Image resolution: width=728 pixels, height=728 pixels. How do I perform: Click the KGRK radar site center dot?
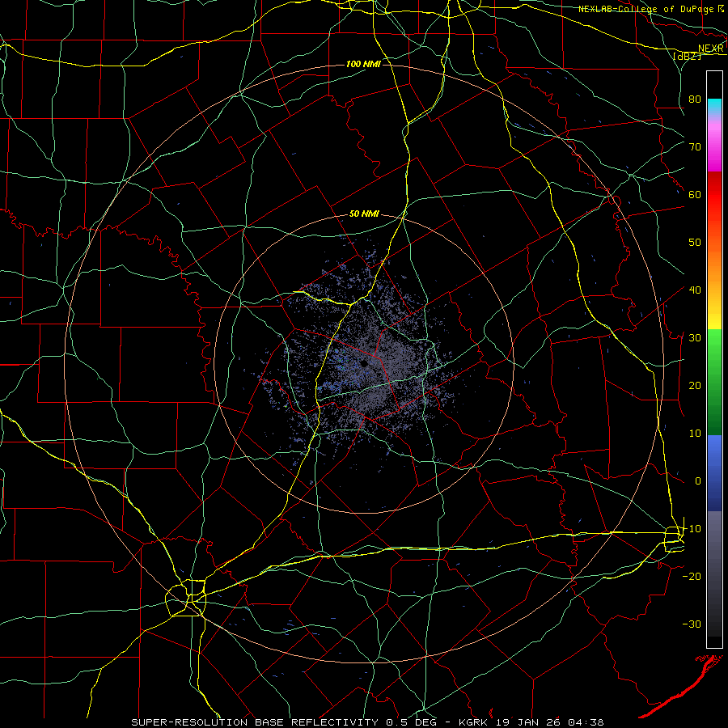(x=364, y=363)
